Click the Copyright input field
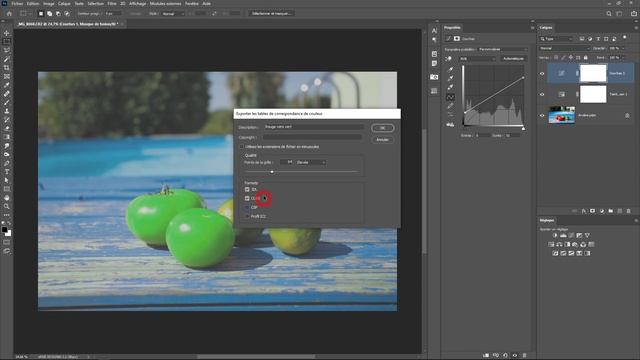Viewport: 640px width, 360px height. point(312,138)
